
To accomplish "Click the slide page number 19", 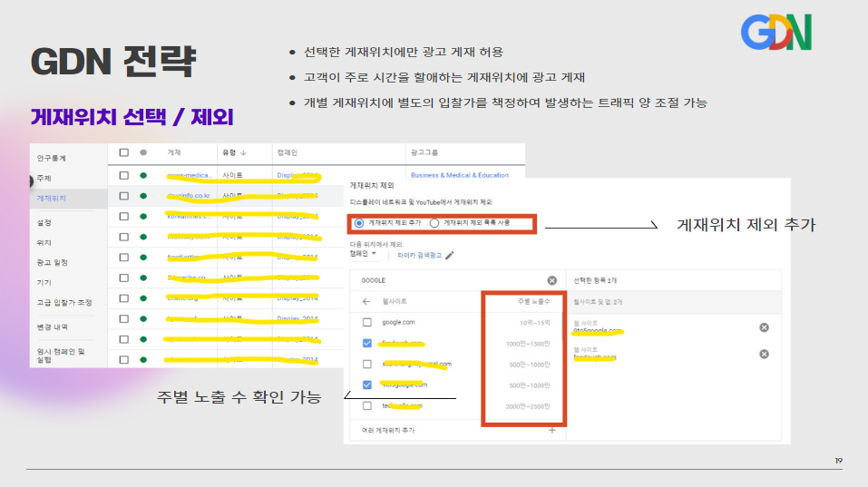I will 839,461.
